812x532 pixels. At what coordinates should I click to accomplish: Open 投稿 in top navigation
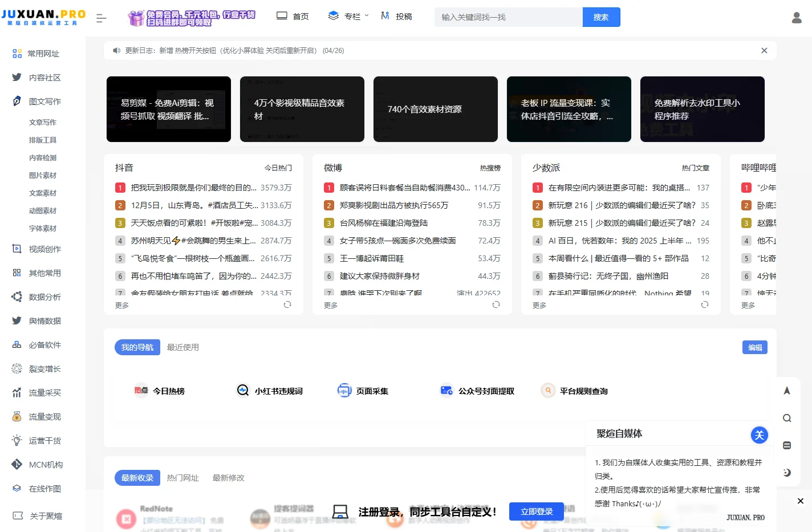pos(396,17)
